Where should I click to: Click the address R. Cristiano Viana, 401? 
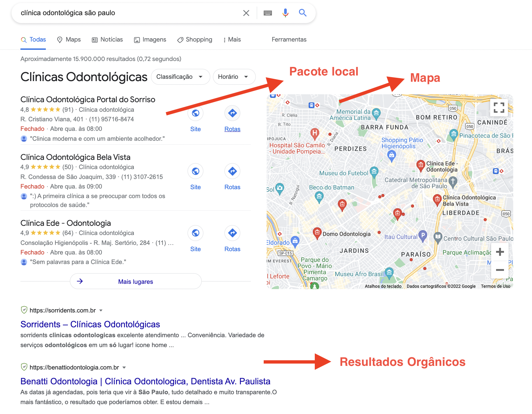52,119
